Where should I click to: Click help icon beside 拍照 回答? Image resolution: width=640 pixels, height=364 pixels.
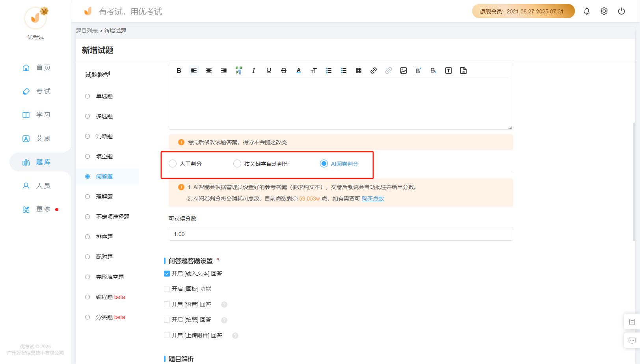224,320
